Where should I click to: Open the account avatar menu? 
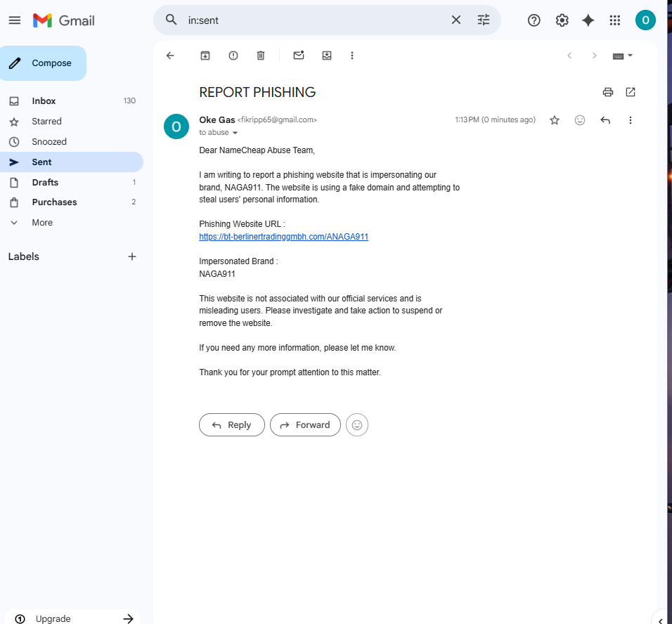(x=645, y=20)
